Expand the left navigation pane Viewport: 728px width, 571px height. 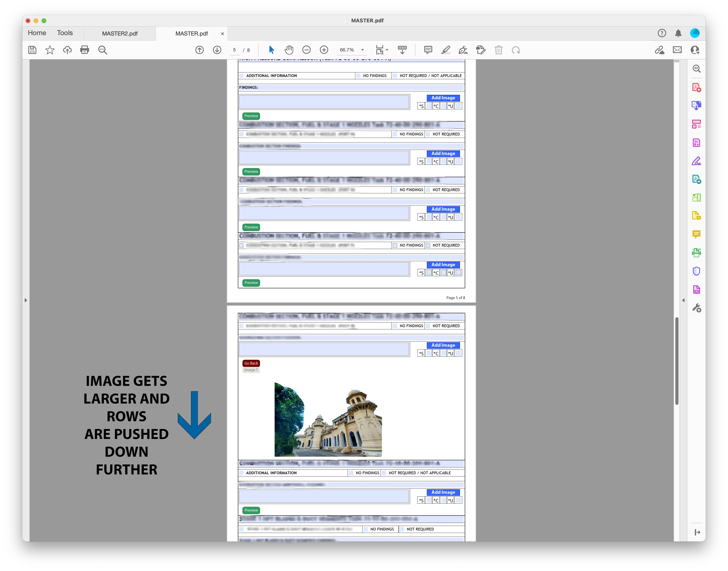[x=26, y=300]
